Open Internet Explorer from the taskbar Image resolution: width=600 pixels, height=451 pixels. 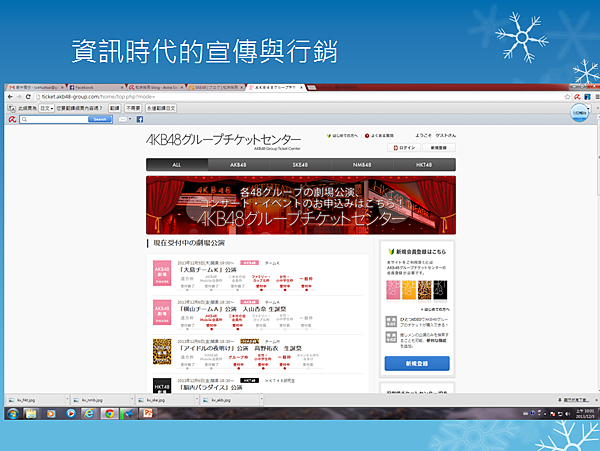pyautogui.click(x=89, y=414)
